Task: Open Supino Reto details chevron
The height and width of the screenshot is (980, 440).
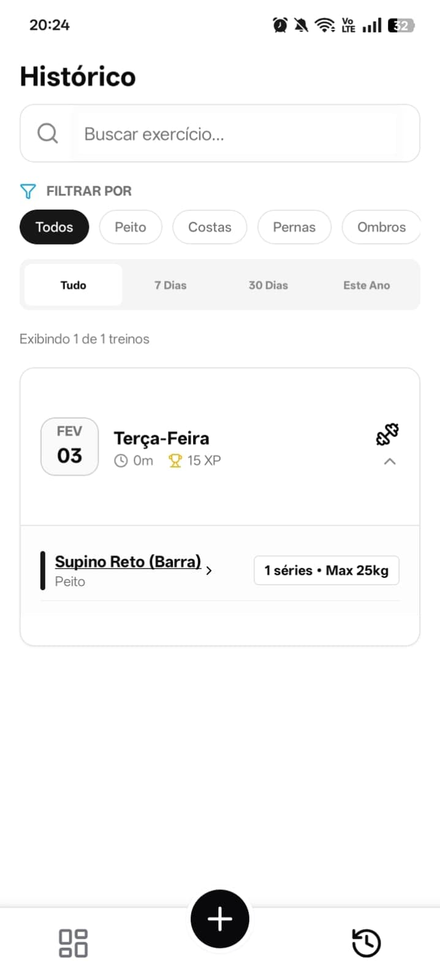Action: click(209, 571)
